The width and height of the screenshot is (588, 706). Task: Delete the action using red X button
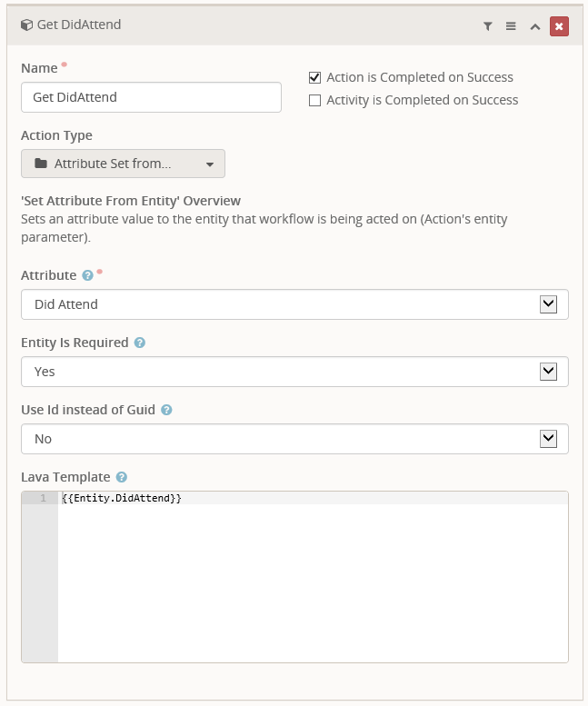(559, 26)
